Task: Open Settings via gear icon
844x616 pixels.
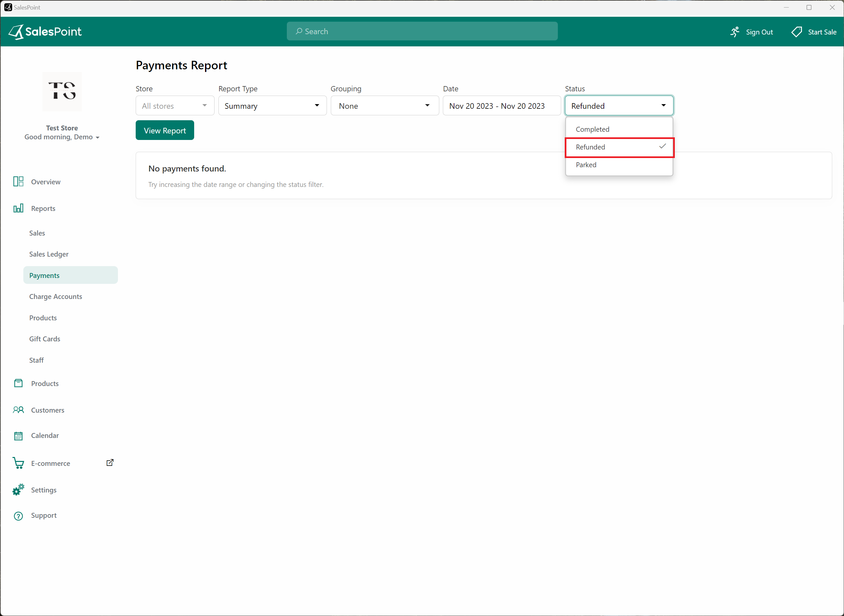Action: pos(18,489)
